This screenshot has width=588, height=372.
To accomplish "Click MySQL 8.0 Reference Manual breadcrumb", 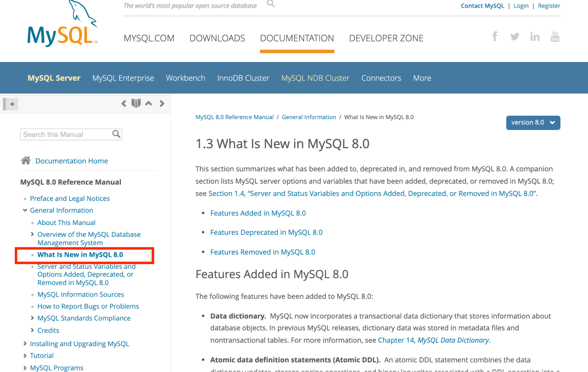I will click(234, 117).
